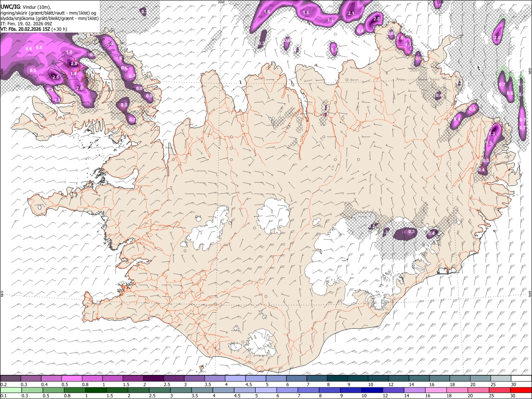Screen dimensions: 532x399
Task: Click the UWC/IG title in the header
Action: [x=10, y=7]
